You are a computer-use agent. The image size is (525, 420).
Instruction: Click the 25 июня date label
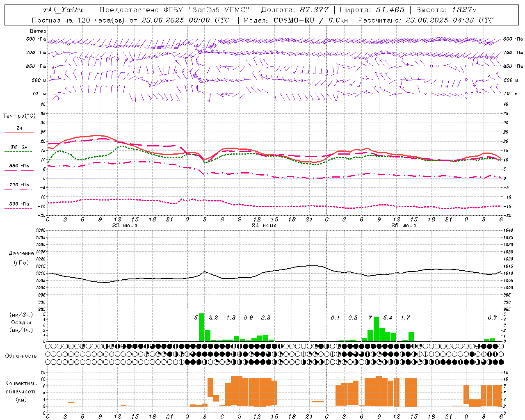[404, 226]
